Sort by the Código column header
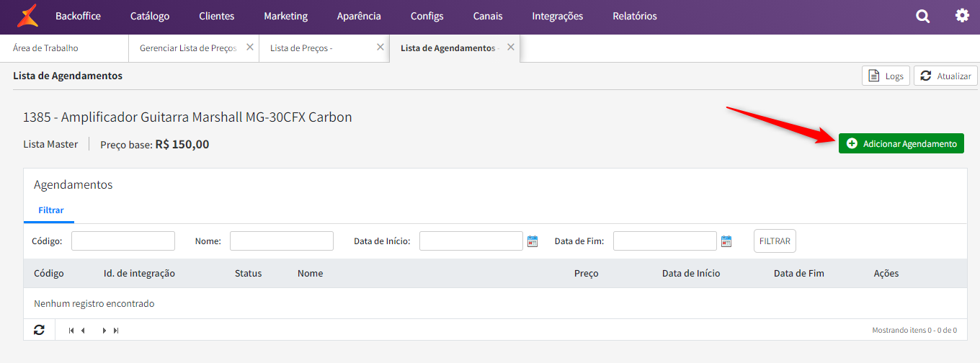 pos(49,274)
